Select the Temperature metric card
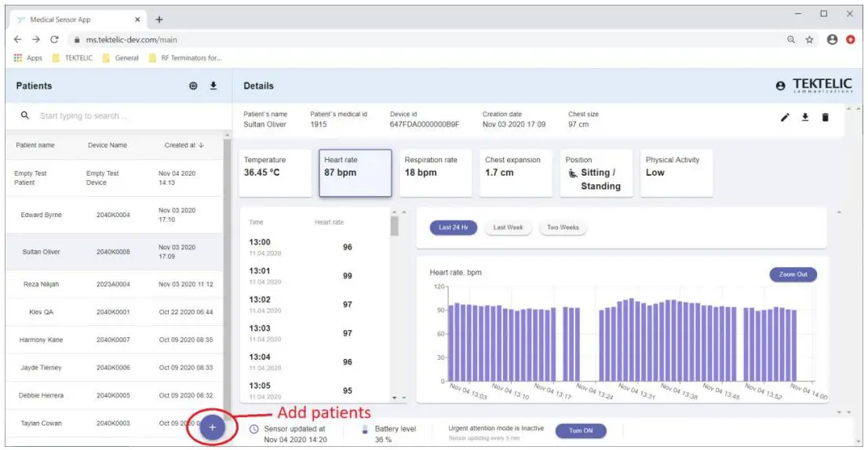This screenshot has height=450, width=868. tap(276, 172)
